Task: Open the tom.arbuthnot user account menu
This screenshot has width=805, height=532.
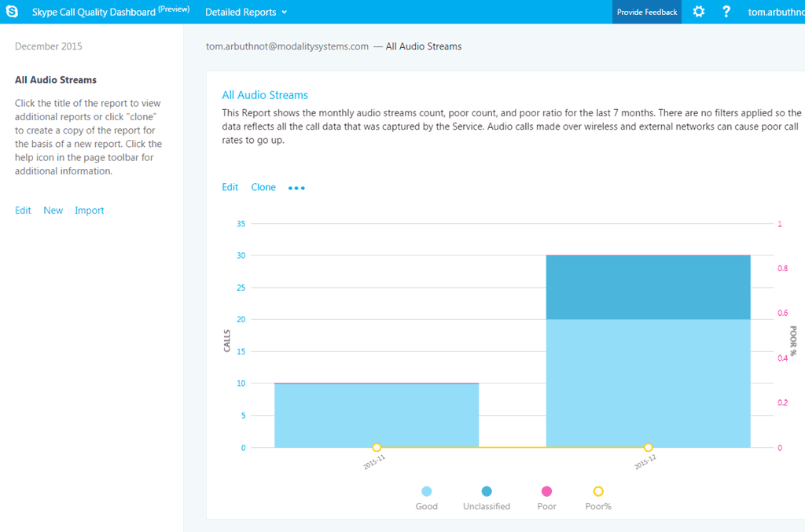Action: tap(774, 12)
